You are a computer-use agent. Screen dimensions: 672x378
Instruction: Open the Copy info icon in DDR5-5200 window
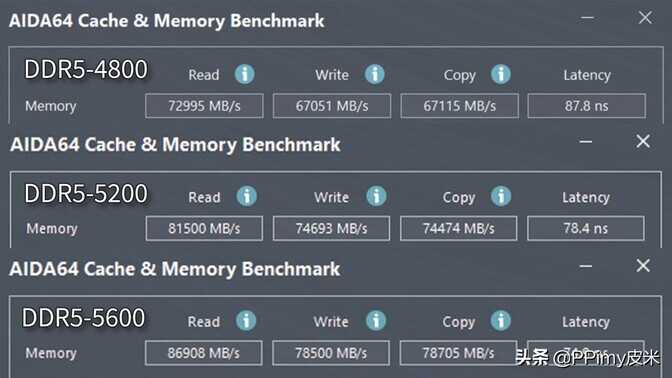pyautogui.click(x=501, y=196)
